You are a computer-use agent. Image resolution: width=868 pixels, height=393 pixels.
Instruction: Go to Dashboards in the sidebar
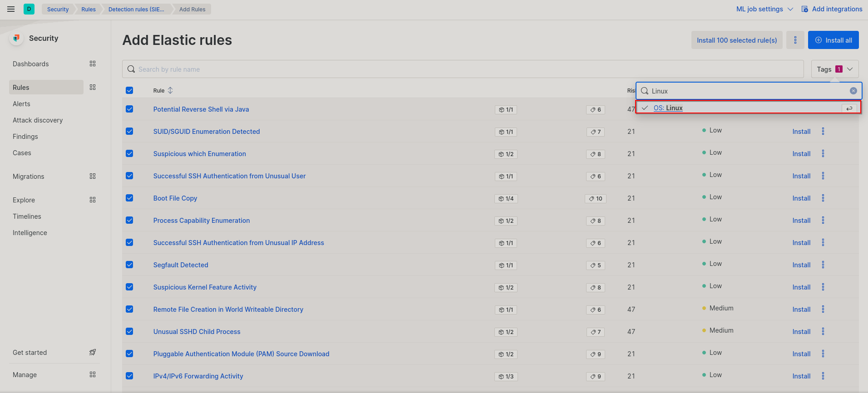pos(31,64)
